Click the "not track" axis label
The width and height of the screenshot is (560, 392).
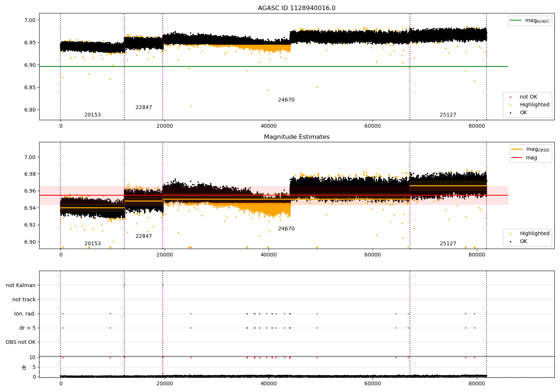click(x=24, y=300)
